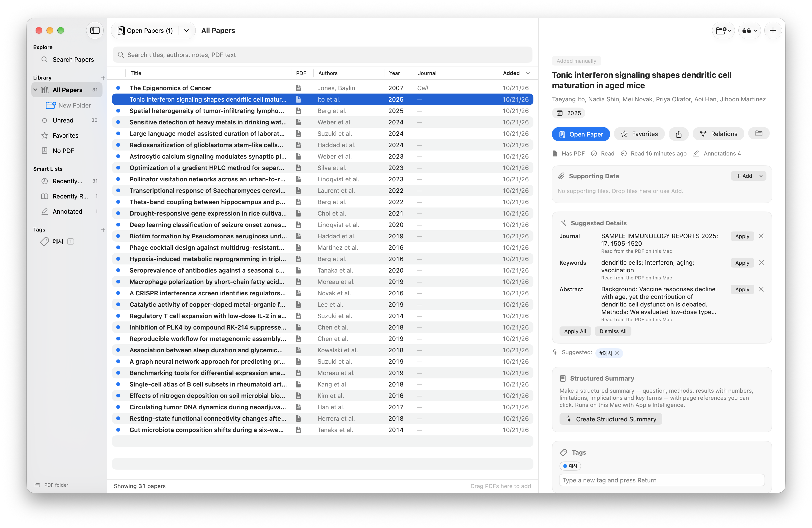
Task: Focus the search titles and authors field
Action: pyautogui.click(x=322, y=55)
